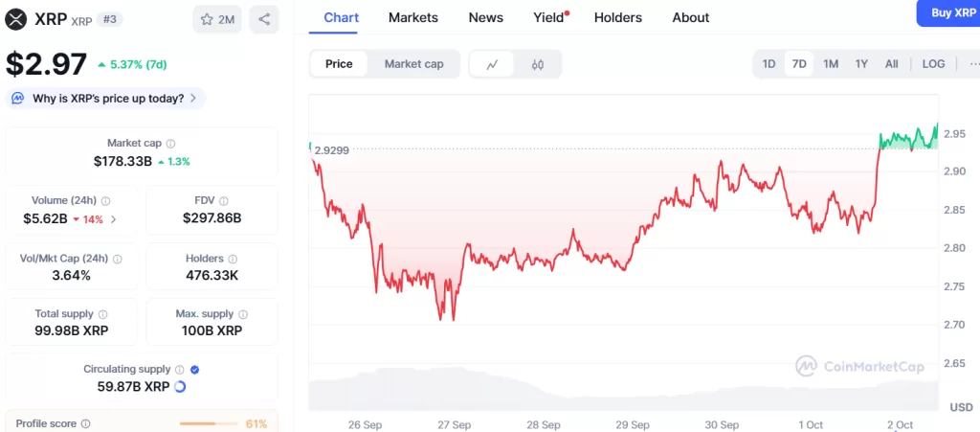
Task: Expand Volume (24h) details chevron
Action: click(114, 219)
